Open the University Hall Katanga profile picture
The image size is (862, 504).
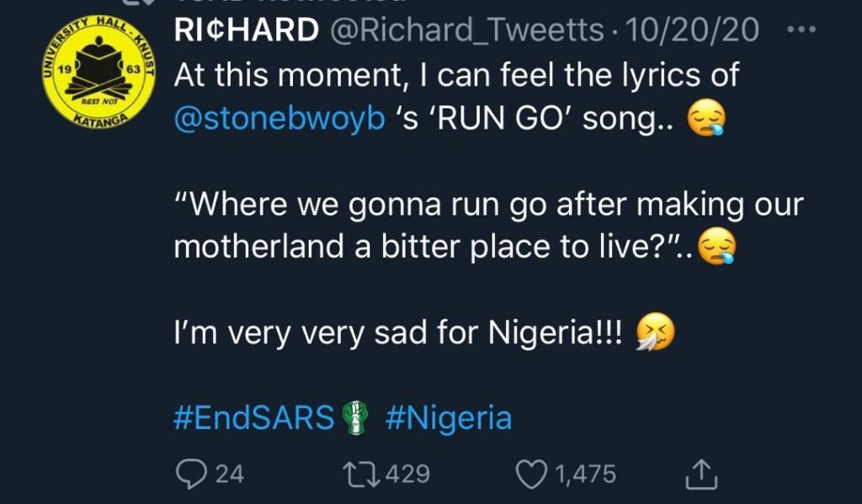coord(99,72)
